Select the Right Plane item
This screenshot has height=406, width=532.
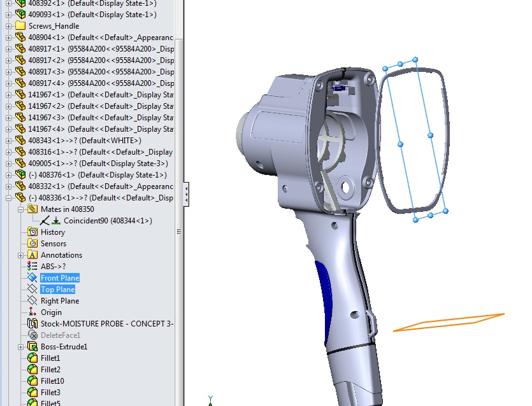coord(60,301)
